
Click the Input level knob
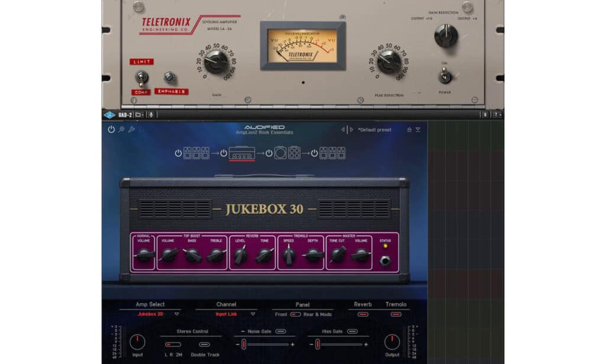click(137, 342)
